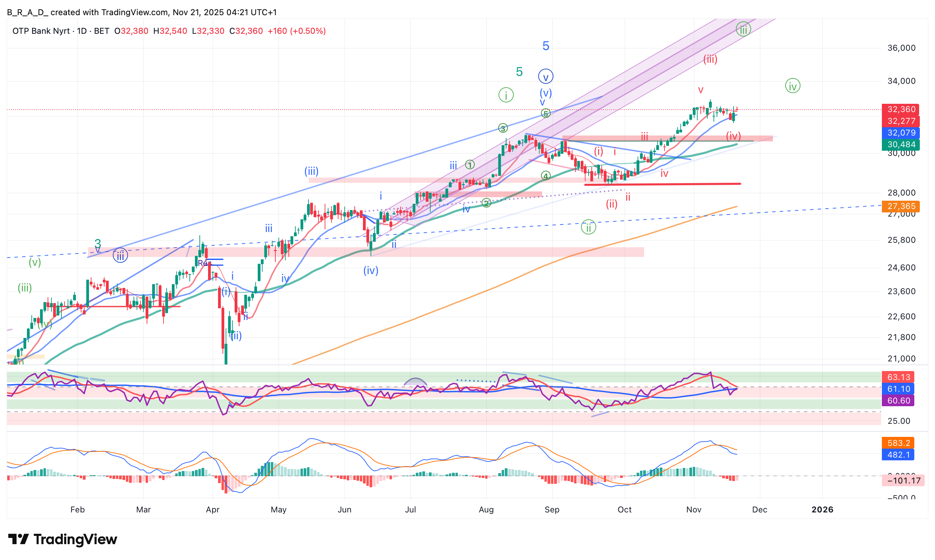
Task: Select the green circled i wave label
Action: [x=506, y=95]
